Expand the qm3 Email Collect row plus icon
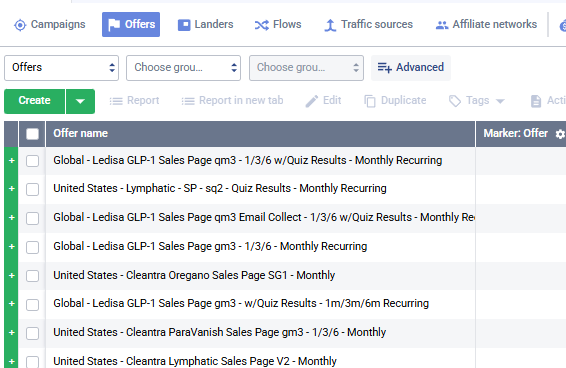Image resolution: width=566 pixels, height=368 pixels. click(12, 217)
